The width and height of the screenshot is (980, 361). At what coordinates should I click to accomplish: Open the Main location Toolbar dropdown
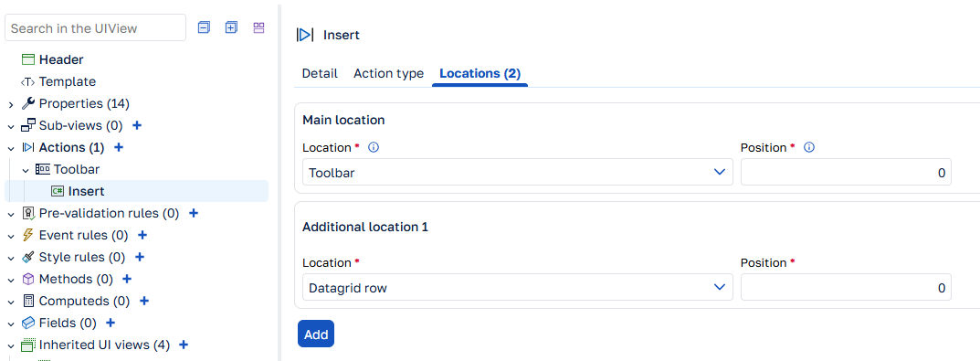pos(518,172)
